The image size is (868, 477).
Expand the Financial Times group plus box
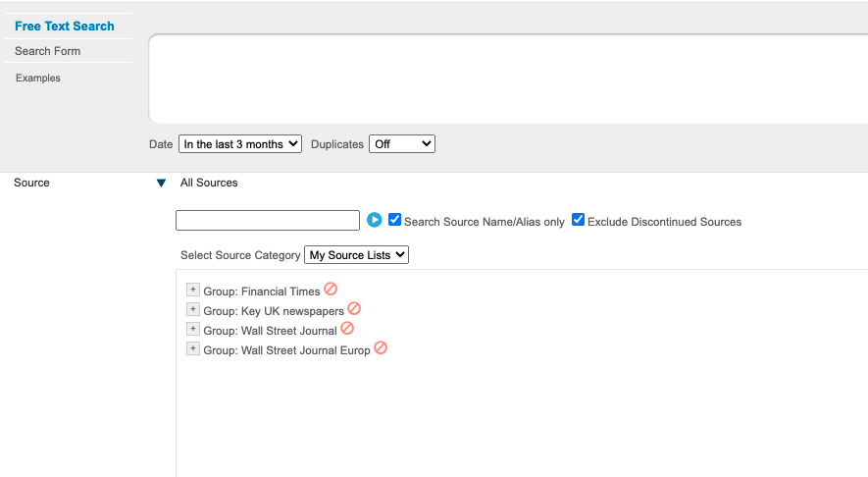tap(192, 291)
